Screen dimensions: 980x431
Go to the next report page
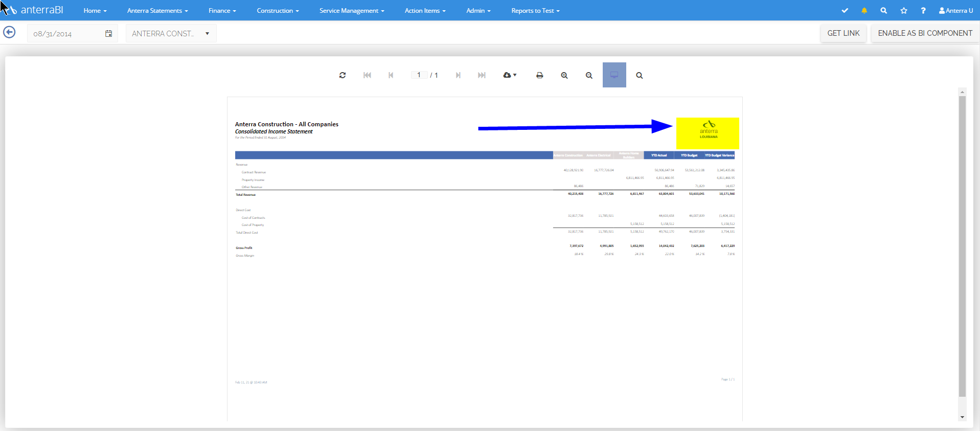coord(458,75)
